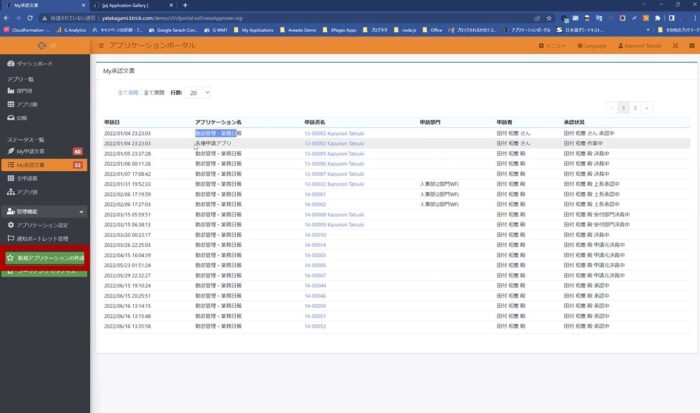Open the Language menu
This screenshot has width=700, height=413.
[x=592, y=46]
